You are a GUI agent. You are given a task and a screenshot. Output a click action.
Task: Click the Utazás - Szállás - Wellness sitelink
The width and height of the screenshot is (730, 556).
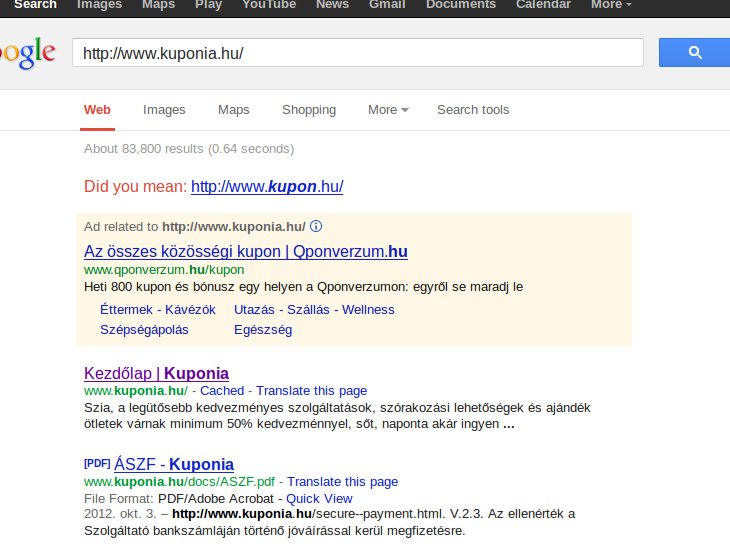point(314,310)
